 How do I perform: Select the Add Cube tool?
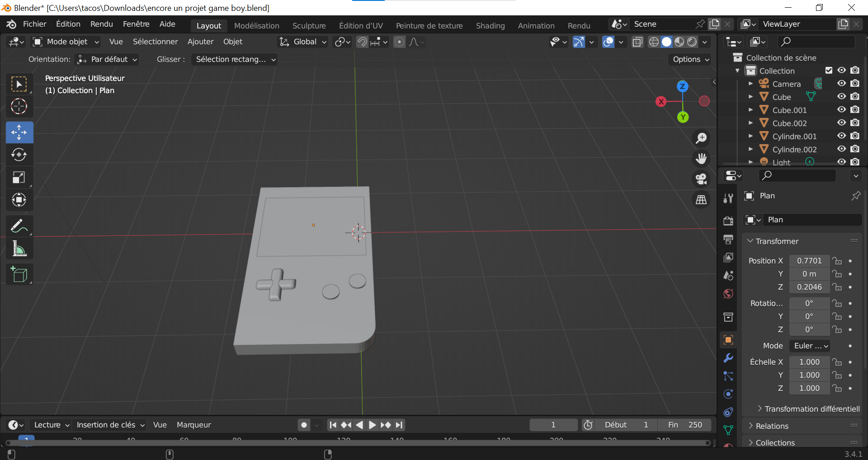tap(19, 274)
